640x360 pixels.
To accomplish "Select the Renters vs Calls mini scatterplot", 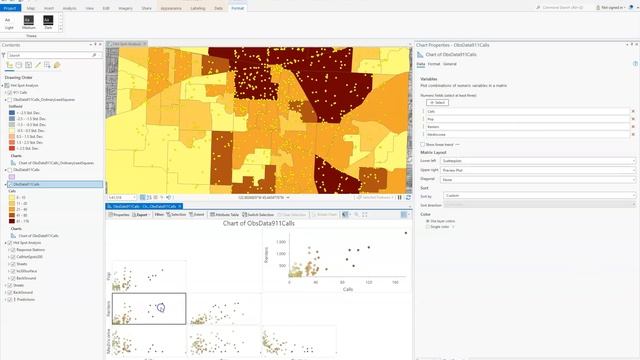I will pos(149,309).
